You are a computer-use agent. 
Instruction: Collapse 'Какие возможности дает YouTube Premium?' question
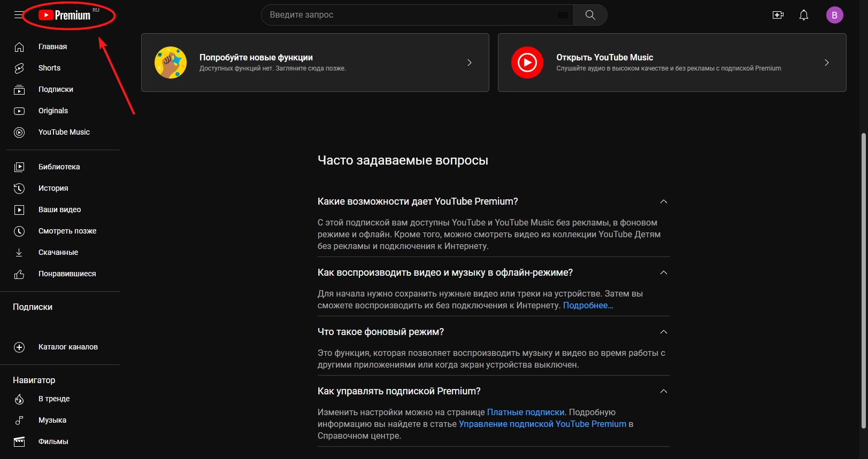664,201
